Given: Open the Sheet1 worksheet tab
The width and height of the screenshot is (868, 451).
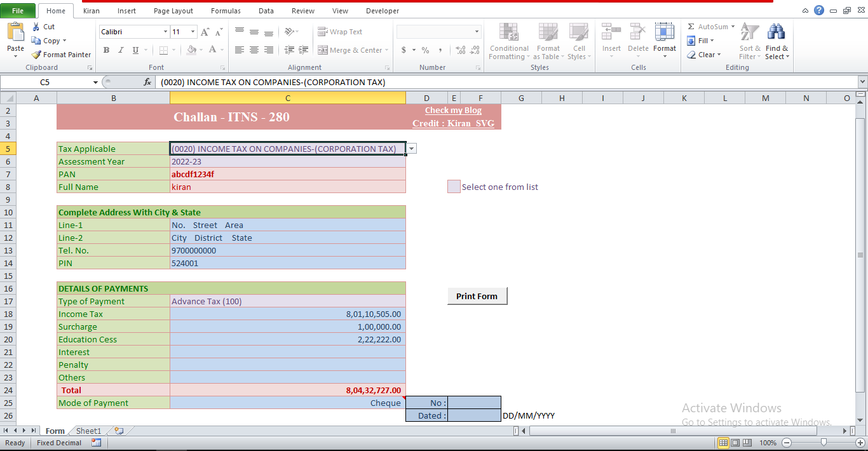Looking at the screenshot, I should [x=88, y=431].
